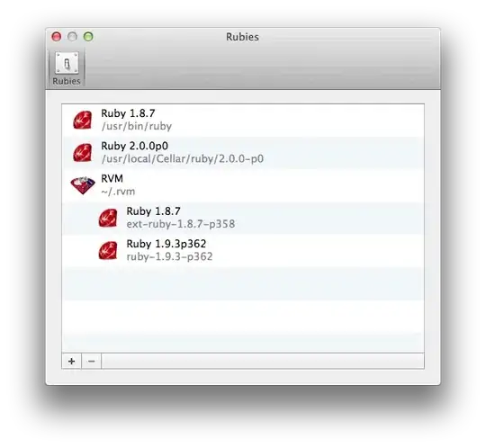
Task: Choose the nested Ruby 1.8.7 under RVM
Action: pyautogui.click(x=243, y=218)
